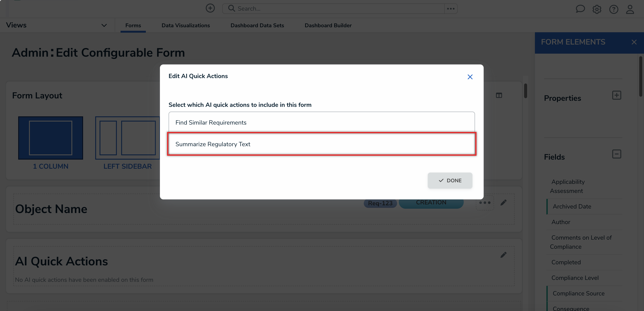Open the Dashboard Builder tab
Viewport: 644px width, 311px height.
click(x=328, y=26)
